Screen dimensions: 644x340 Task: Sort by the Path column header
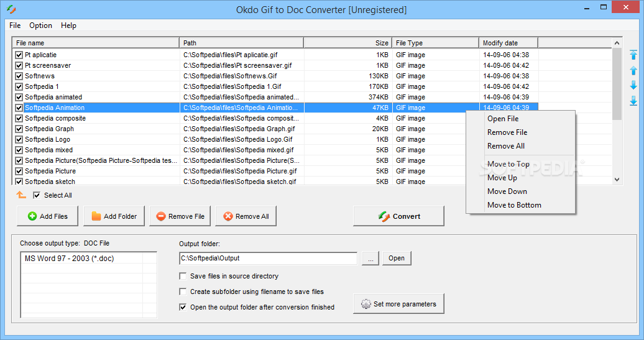(x=241, y=43)
